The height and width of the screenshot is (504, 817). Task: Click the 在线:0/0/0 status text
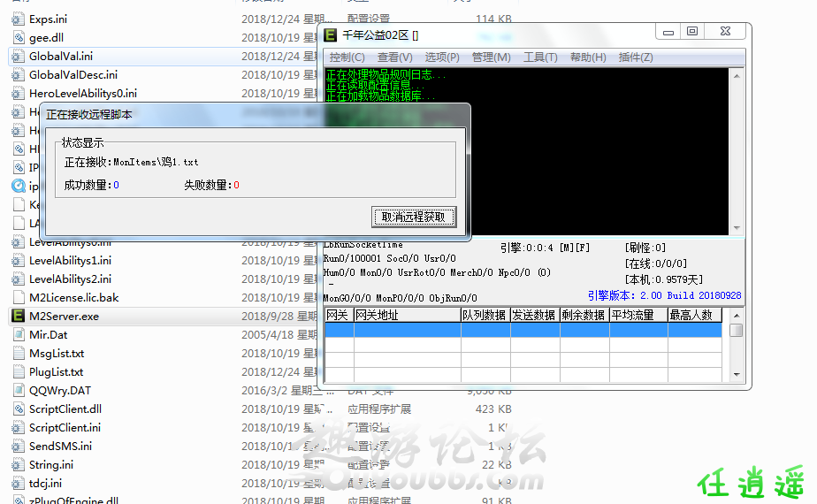(655, 263)
